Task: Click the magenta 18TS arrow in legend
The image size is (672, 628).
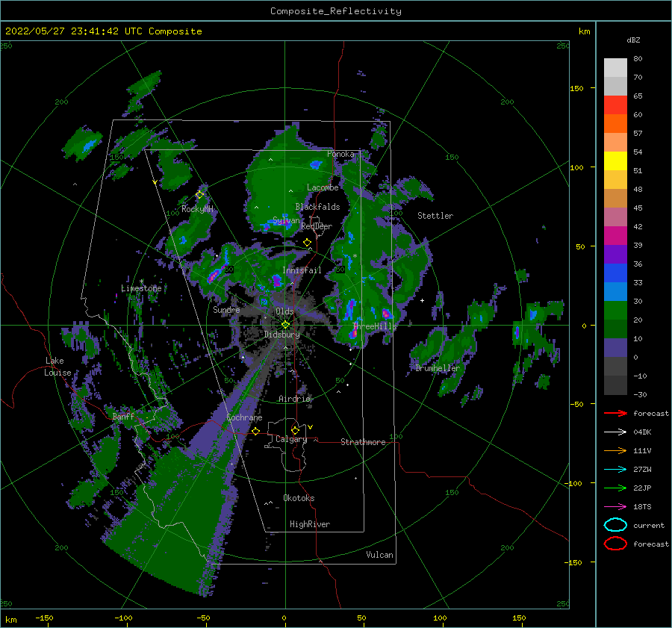Action: point(615,507)
